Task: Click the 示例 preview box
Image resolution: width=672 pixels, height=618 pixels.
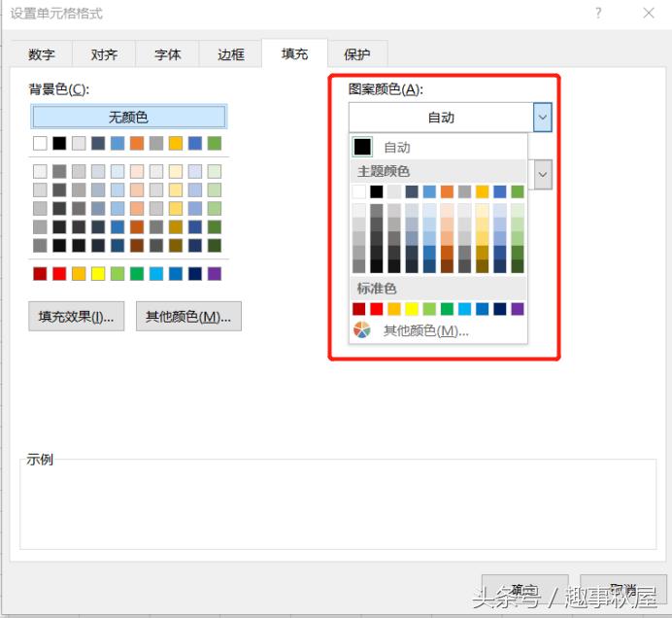Action: 338,504
